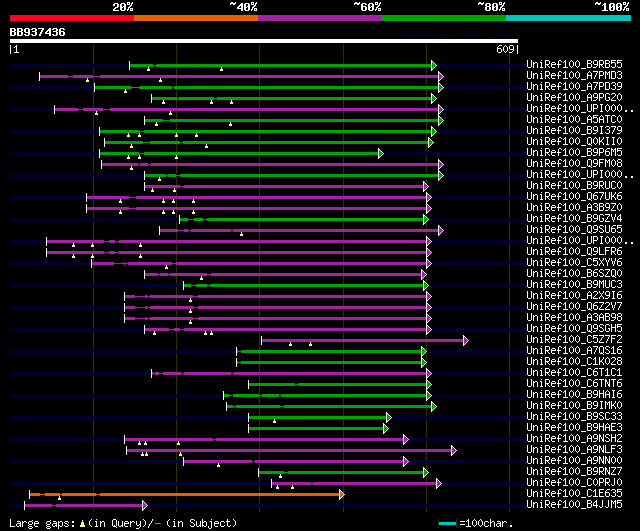Screen dimensions: 640x531
Task: Open hit UniRef100_A7PD39
Action: point(574,87)
